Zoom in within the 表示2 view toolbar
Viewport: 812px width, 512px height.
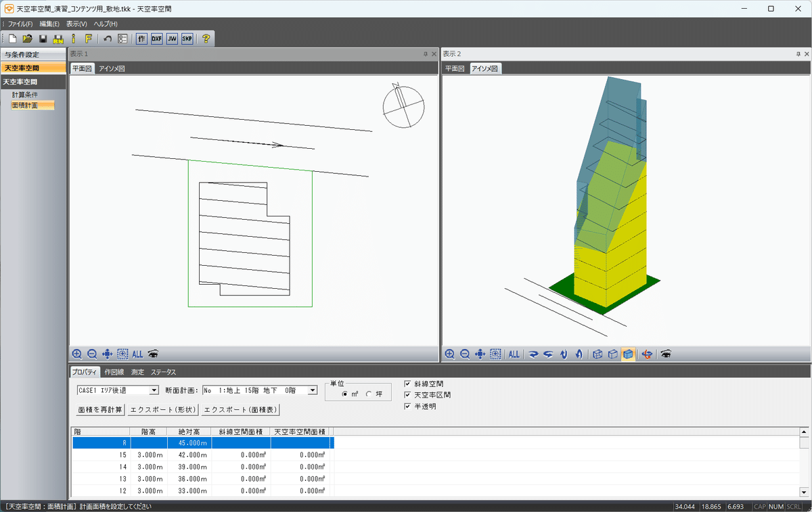449,354
